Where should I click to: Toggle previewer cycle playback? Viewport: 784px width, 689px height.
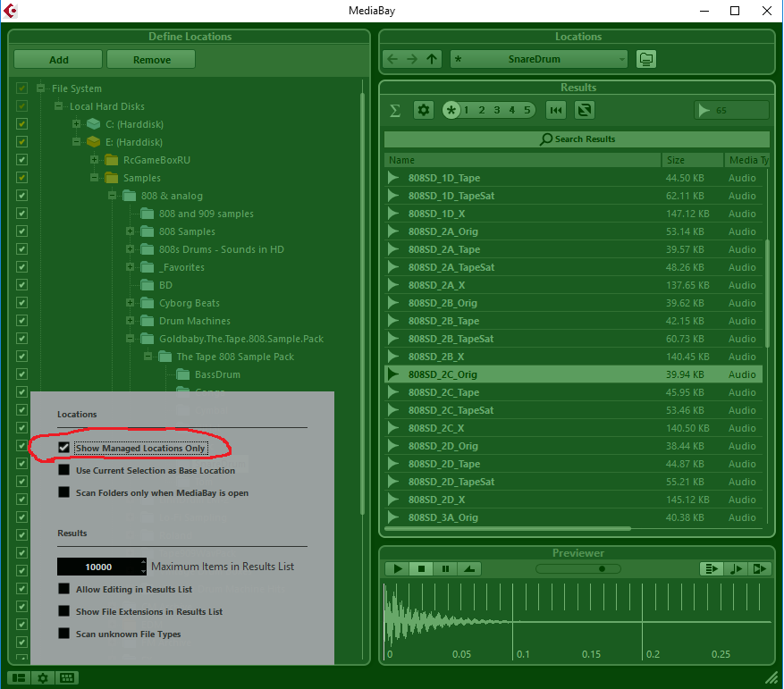coord(469,568)
